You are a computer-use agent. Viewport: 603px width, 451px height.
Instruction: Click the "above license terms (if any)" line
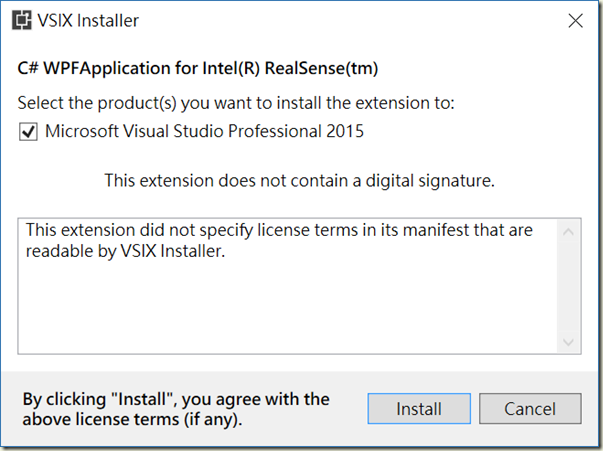(x=132, y=419)
